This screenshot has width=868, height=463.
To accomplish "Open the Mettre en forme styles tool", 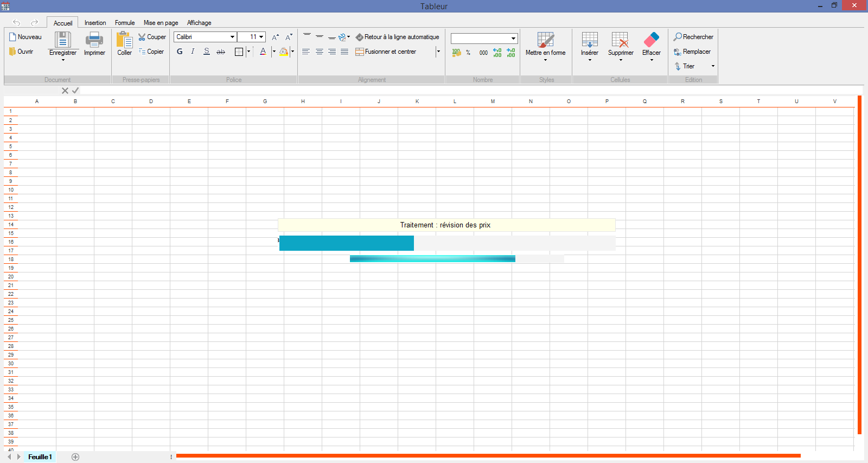I will (545, 40).
